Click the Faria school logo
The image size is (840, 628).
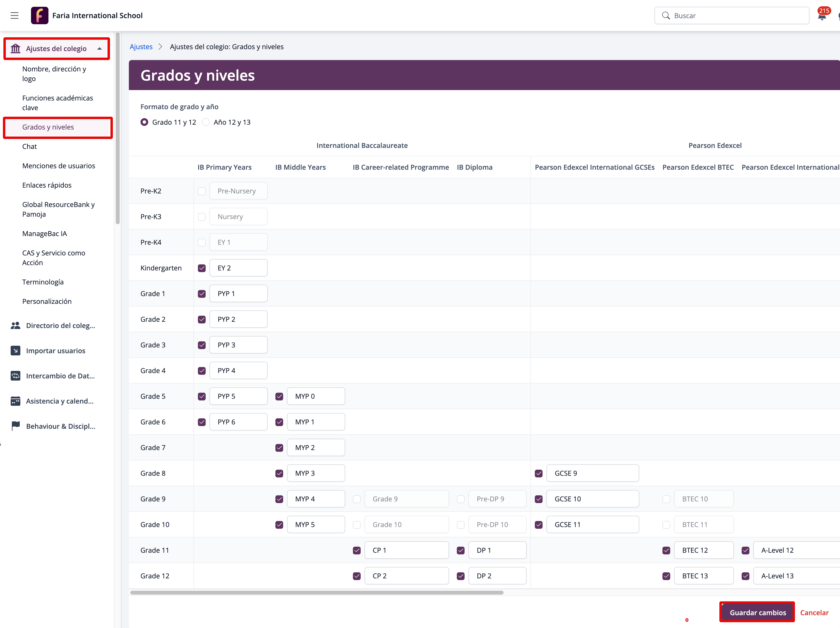(x=39, y=15)
